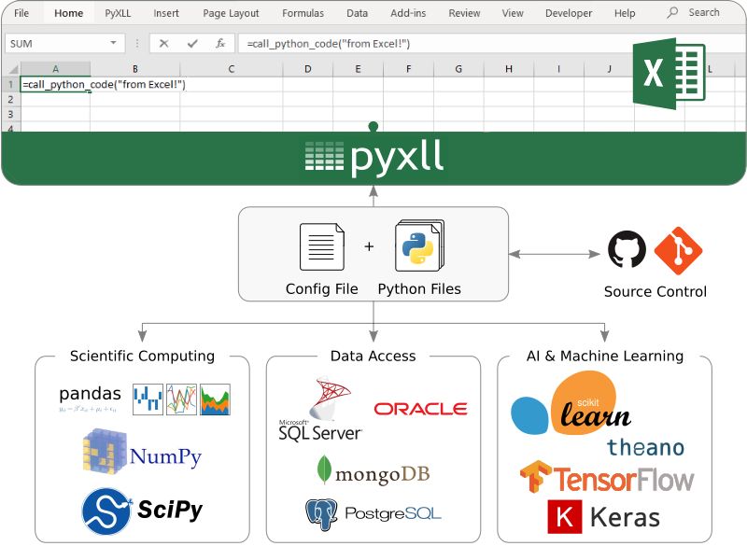Select column I header
This screenshot has width=747, height=560.
click(x=558, y=68)
